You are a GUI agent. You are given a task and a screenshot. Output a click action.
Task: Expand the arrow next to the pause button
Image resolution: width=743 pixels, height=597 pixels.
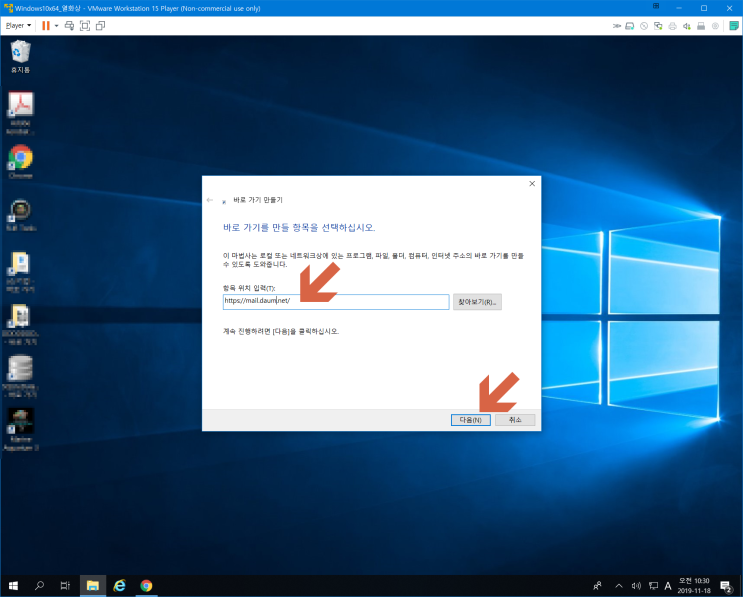(56, 26)
